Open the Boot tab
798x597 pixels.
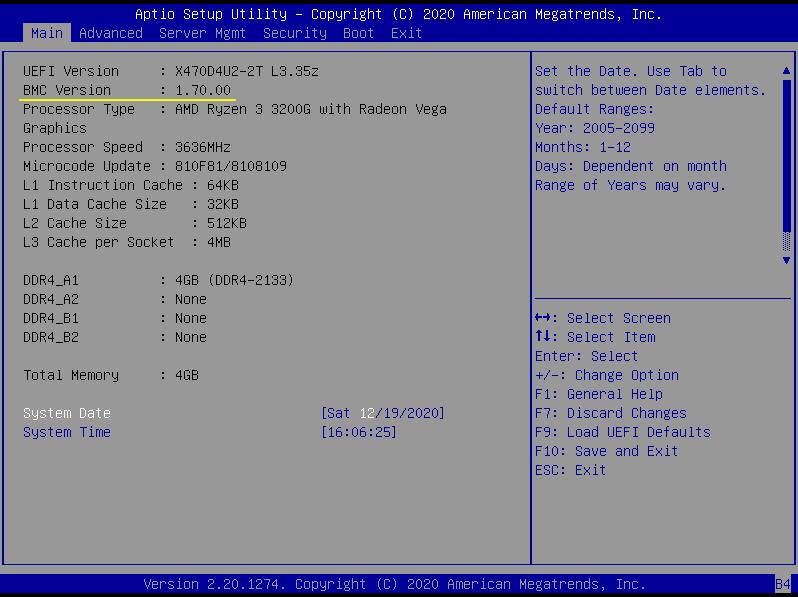(358, 33)
